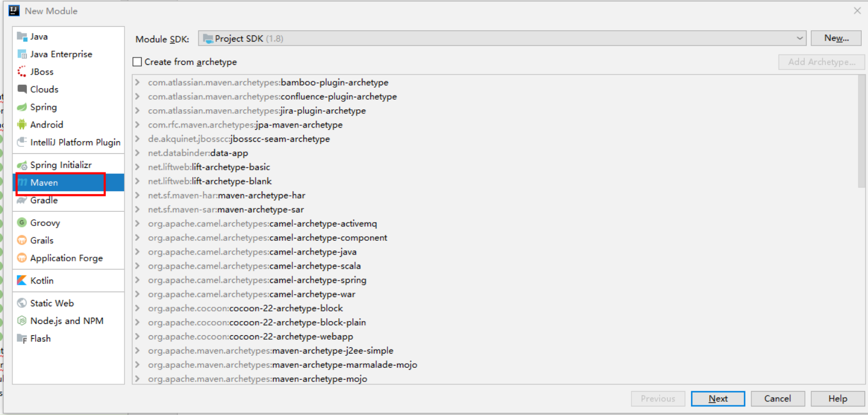Viewport: 868px width, 415px height.
Task: Click the IntelliJ logo in title bar
Action: pyautogui.click(x=14, y=10)
